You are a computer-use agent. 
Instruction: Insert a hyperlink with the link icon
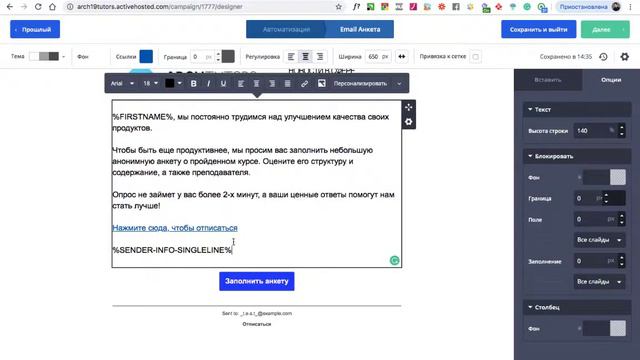point(304,84)
